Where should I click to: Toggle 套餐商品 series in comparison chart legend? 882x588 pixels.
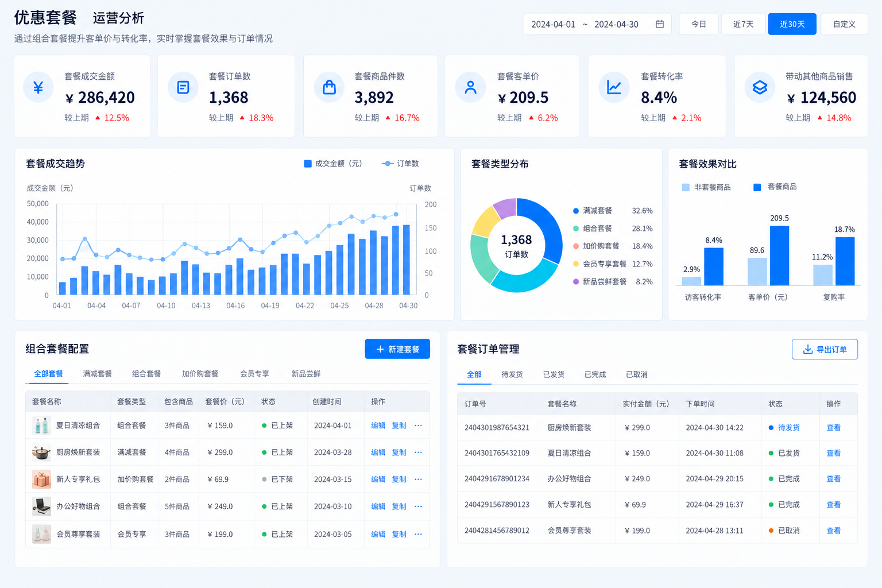point(775,187)
